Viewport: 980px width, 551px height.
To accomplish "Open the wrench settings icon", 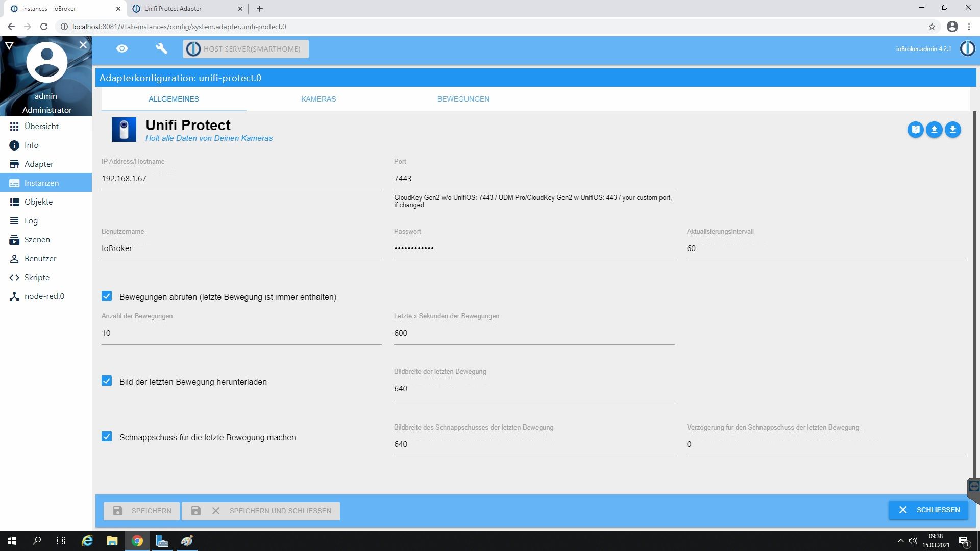I will coord(161,49).
